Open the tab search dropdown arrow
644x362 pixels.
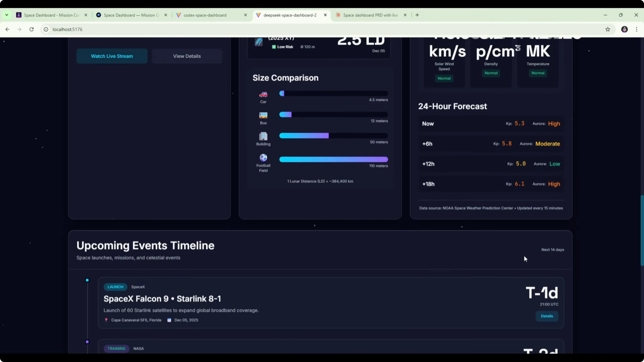pos(7,15)
